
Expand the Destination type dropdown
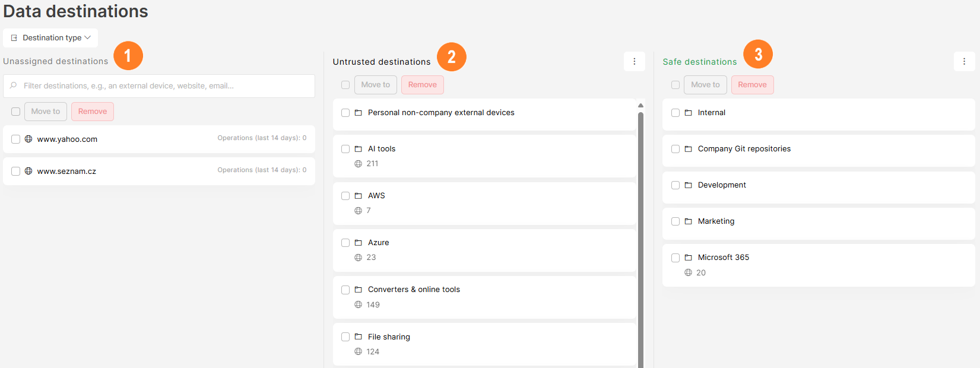pyautogui.click(x=50, y=37)
